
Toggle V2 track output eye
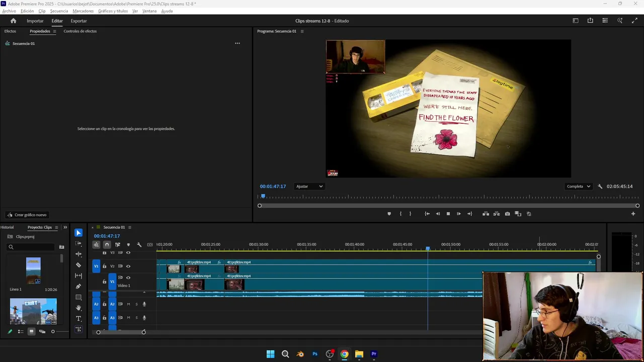(x=128, y=266)
